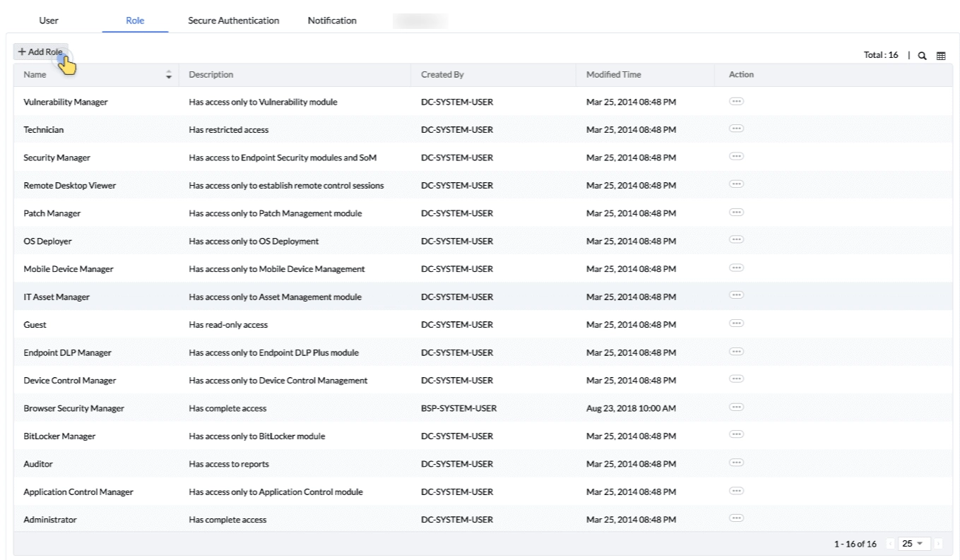This screenshot has width=960, height=560.
Task: Click the Created By column header
Action: click(442, 75)
